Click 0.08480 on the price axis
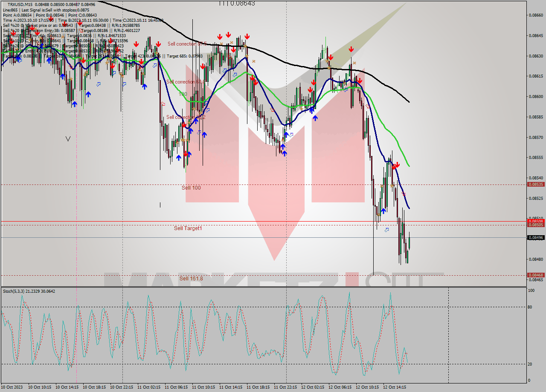Screen dimensions: 546x392 [x=536, y=259]
